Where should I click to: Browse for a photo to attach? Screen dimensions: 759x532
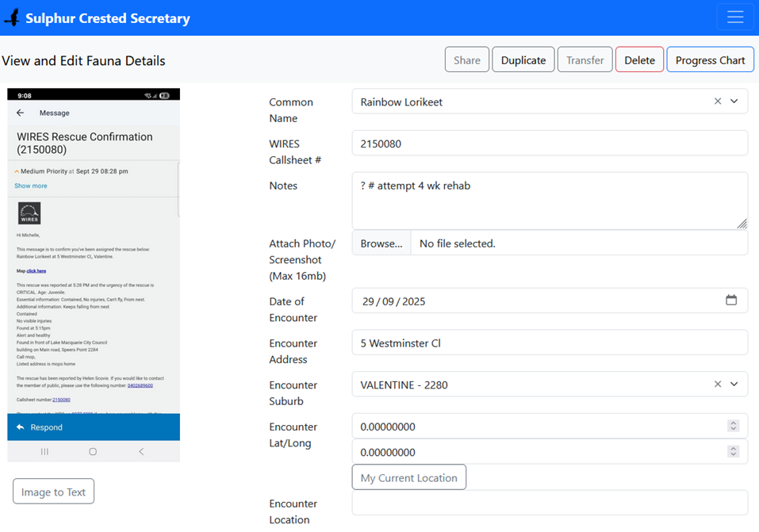coord(381,243)
